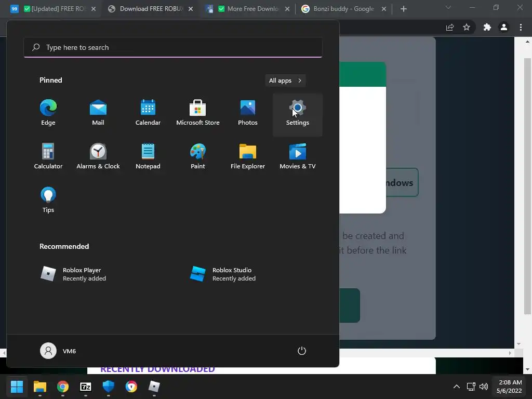Launch the Mail app
532x399 pixels.
click(98, 114)
